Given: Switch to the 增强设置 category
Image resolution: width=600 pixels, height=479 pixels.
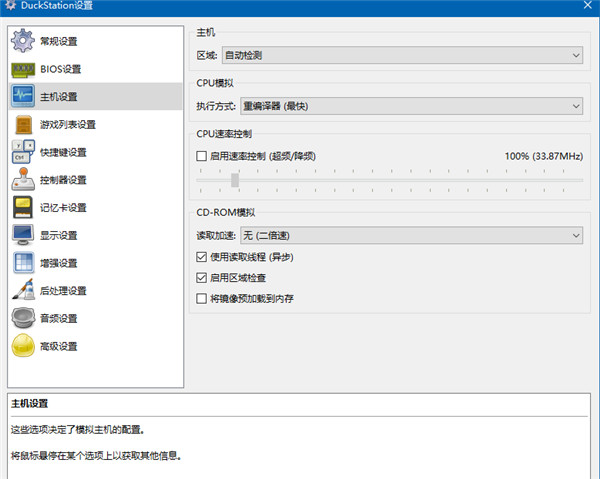Looking at the screenshot, I should pos(58,263).
